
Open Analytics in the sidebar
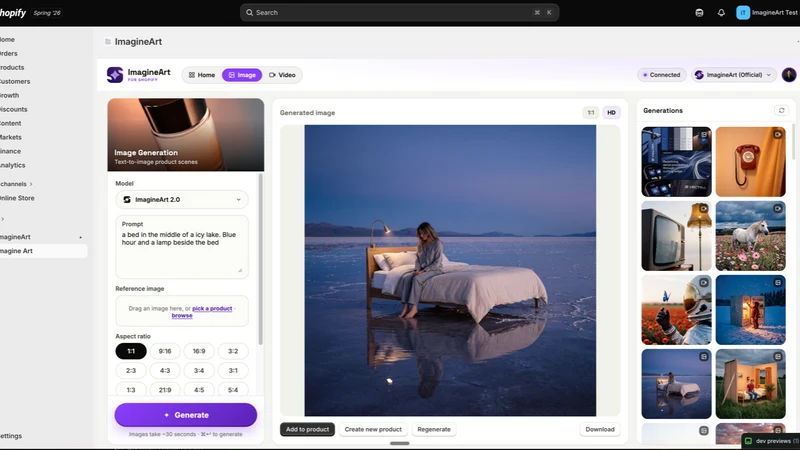pyautogui.click(x=12, y=165)
